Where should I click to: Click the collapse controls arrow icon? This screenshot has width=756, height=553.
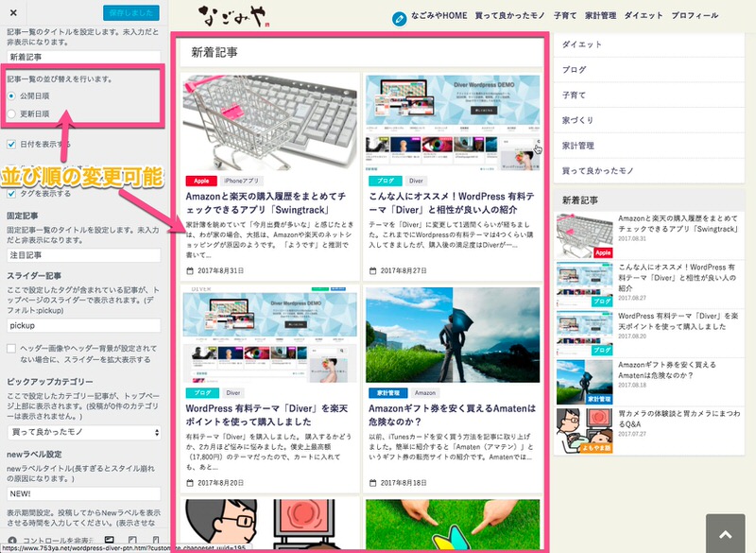[11, 540]
